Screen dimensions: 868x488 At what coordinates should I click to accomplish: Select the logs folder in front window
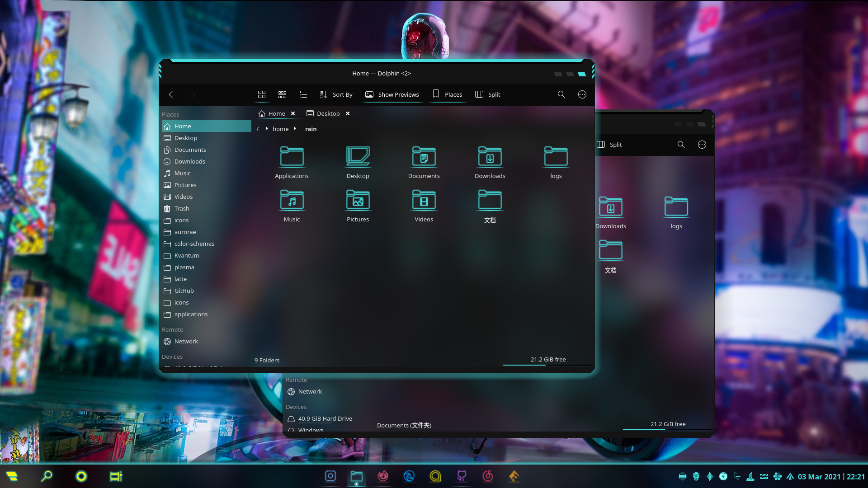pos(556,163)
